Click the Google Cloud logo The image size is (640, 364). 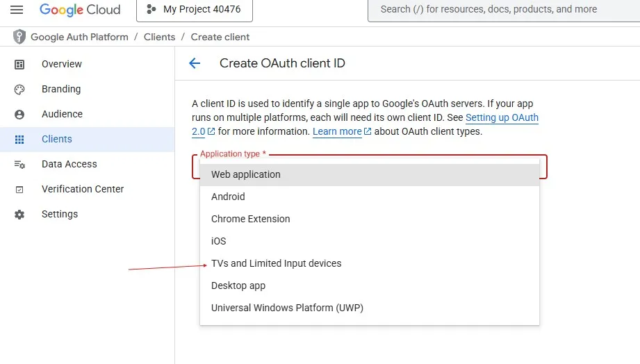point(80,10)
